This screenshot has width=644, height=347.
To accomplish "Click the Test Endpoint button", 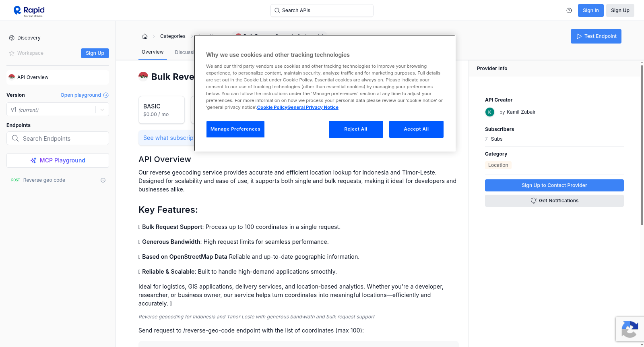I will [x=596, y=36].
